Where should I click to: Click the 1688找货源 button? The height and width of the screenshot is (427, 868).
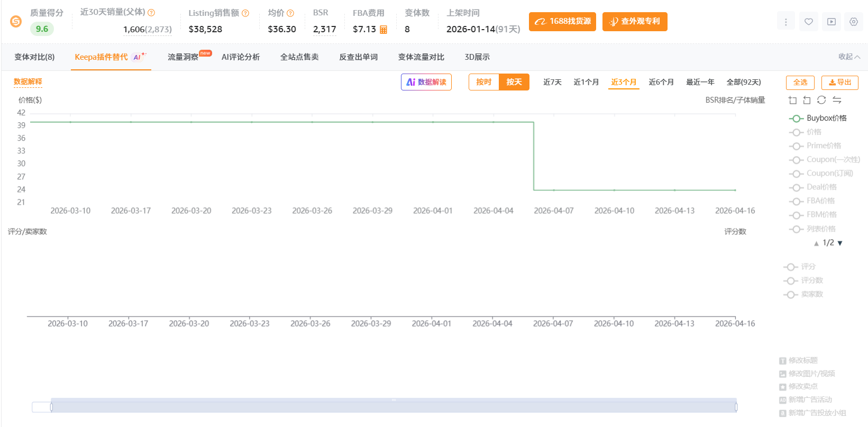pos(562,22)
